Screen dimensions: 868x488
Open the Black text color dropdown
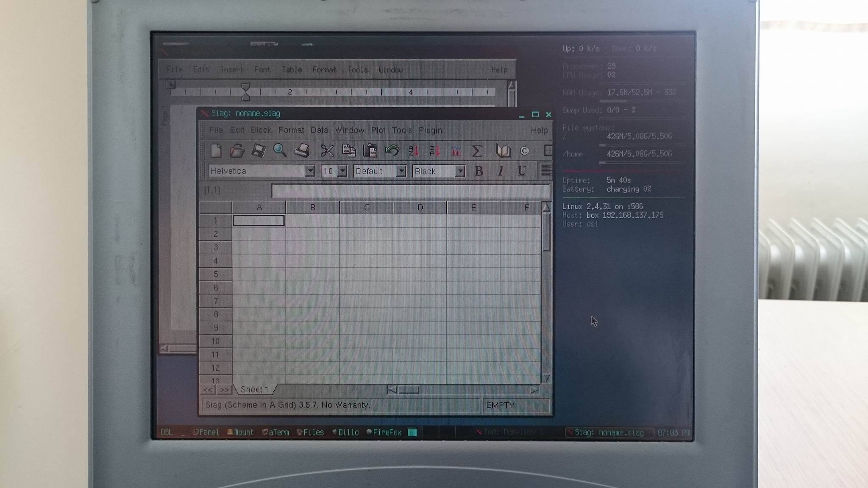[x=460, y=171]
